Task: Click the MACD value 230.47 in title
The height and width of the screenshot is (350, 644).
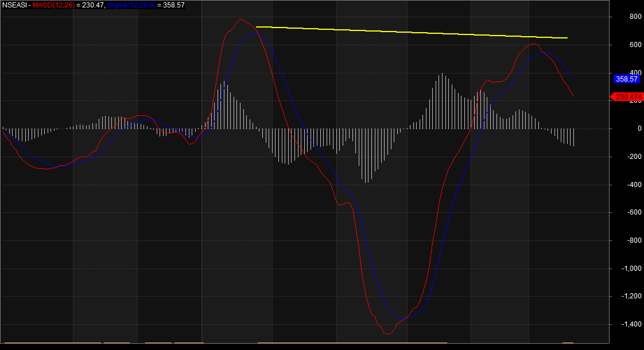Action: pyautogui.click(x=93, y=5)
